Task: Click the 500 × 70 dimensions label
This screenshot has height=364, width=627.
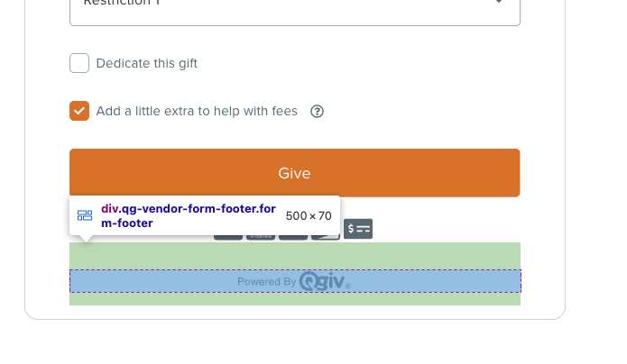Action: pyautogui.click(x=309, y=215)
